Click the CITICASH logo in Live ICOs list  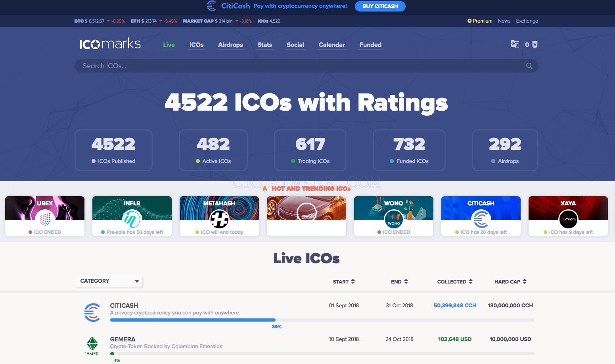(x=92, y=312)
